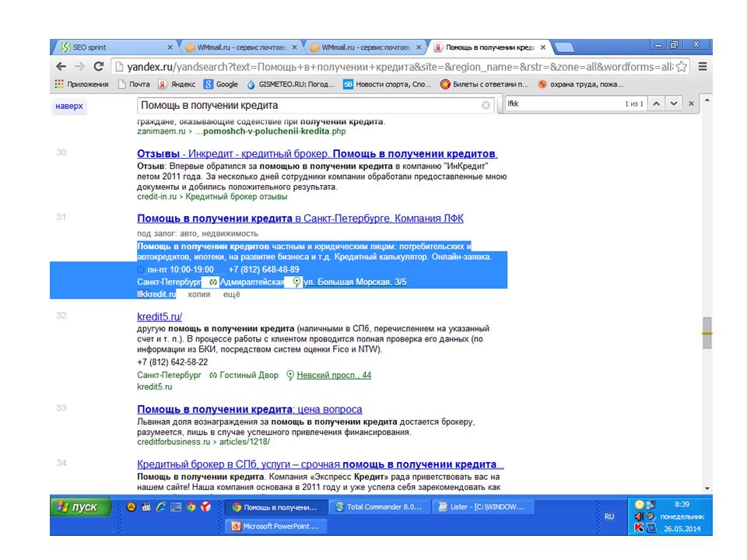The width and height of the screenshot is (747, 560).
Task: Click the ещё link under result 31
Action: coord(232,294)
